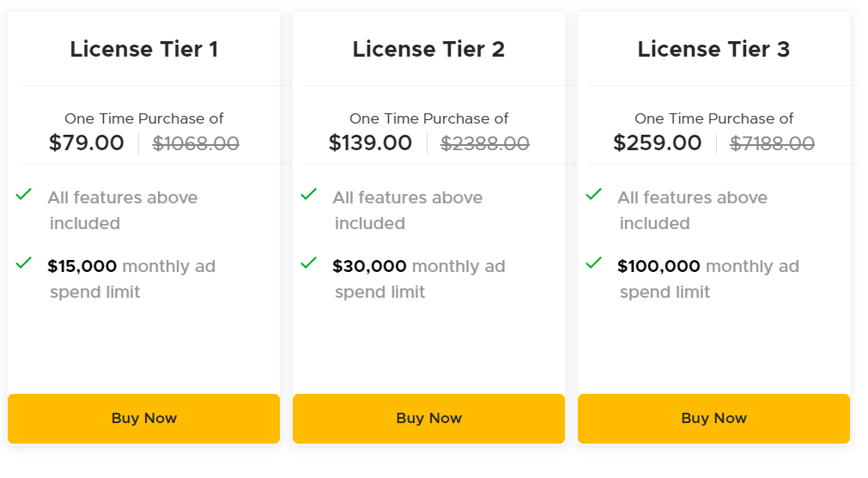The image size is (868, 478).
Task: Purchase License Tier 3 with Buy Now
Action: [x=713, y=419]
